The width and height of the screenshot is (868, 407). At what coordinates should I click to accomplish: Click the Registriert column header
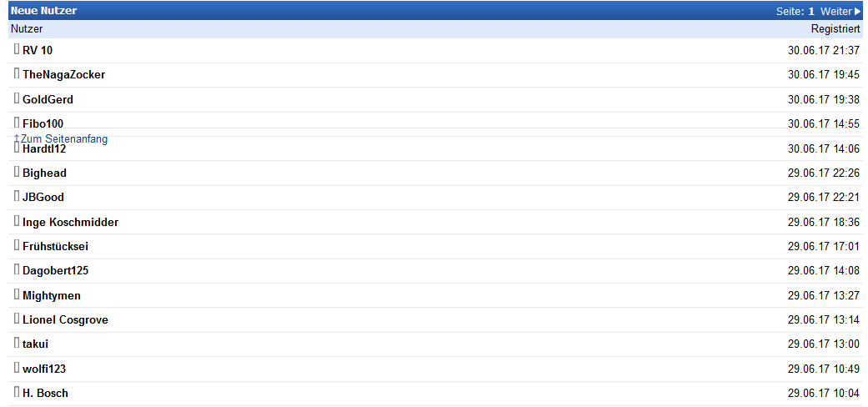[835, 29]
